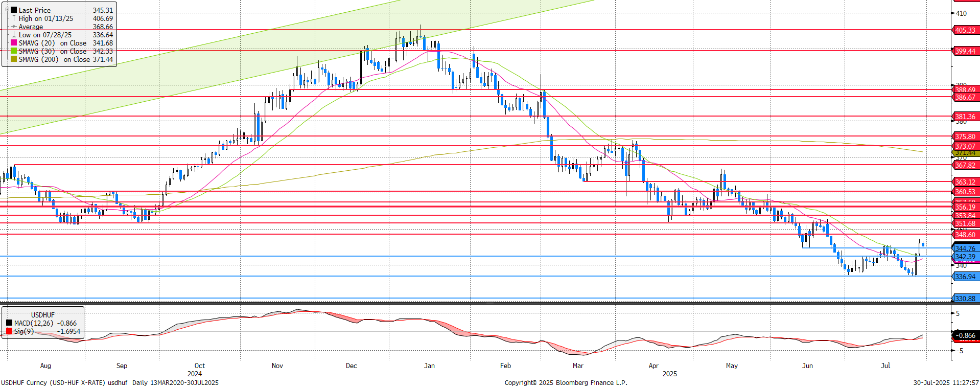Click the -0.866 MACD value tag
Image resolution: width=980 pixels, height=387 pixels.
tap(965, 335)
